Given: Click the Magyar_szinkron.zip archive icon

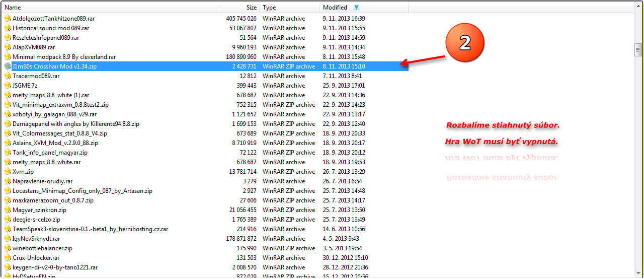Looking at the screenshot, I should click(x=7, y=210).
